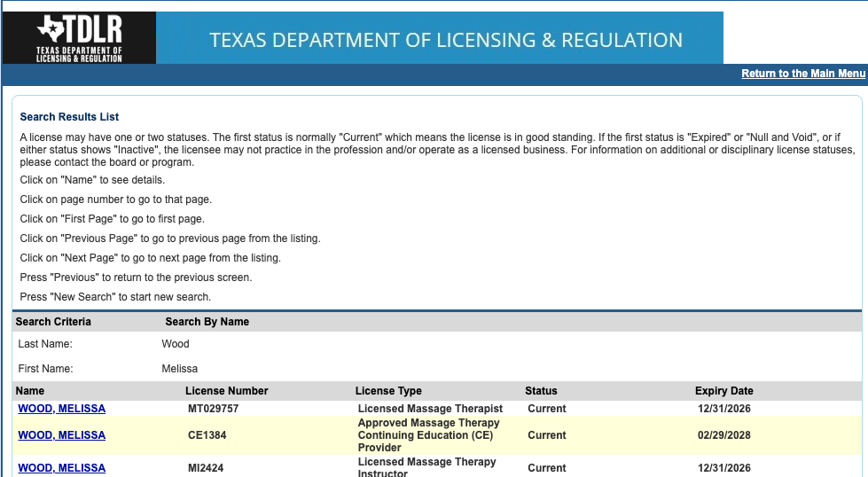Click the 'Click on "Name" to see details' instruction
The width and height of the screenshot is (868, 477).
(92, 180)
